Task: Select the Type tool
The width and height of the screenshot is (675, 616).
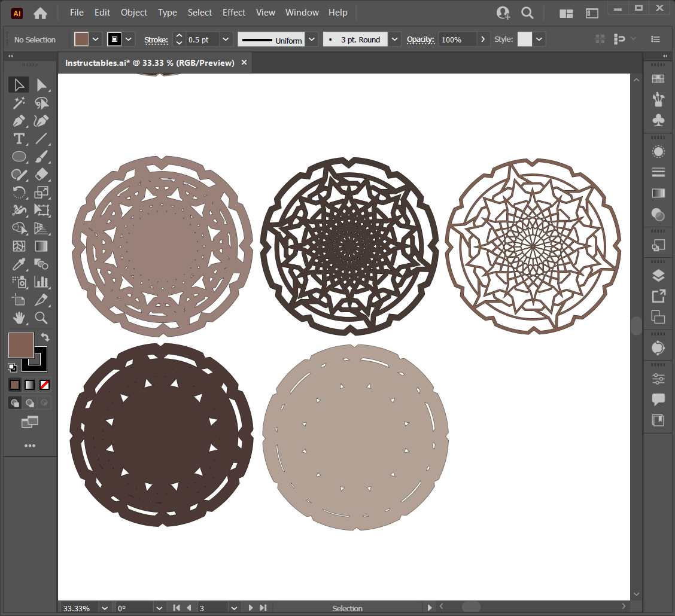Action: (19, 139)
